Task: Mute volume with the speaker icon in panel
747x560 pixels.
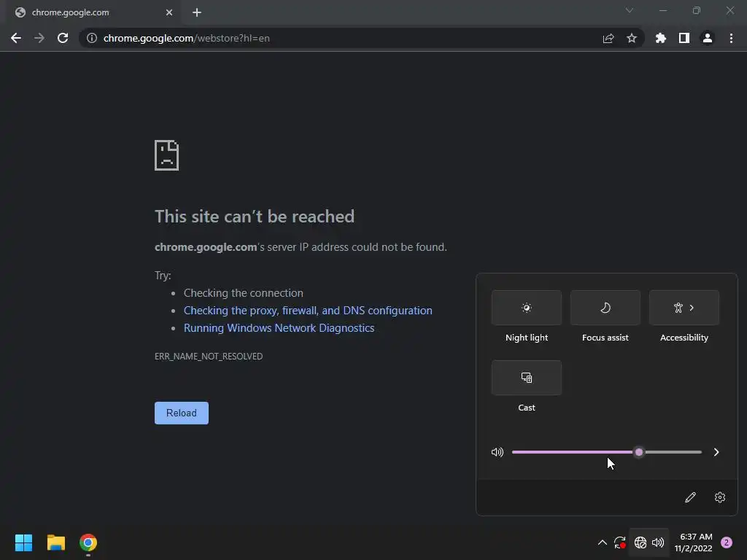Action: click(x=498, y=452)
